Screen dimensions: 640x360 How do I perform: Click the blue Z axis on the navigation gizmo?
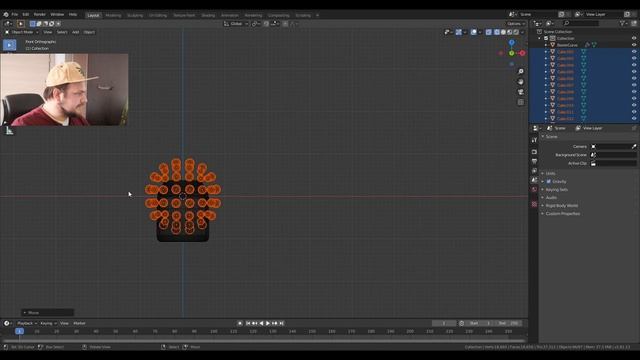511,42
